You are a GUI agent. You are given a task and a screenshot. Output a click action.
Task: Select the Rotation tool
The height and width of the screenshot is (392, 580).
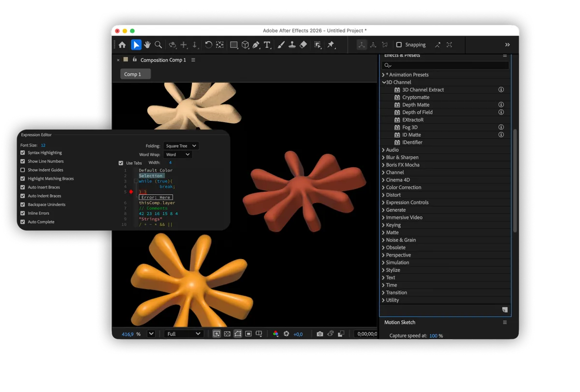(x=208, y=45)
